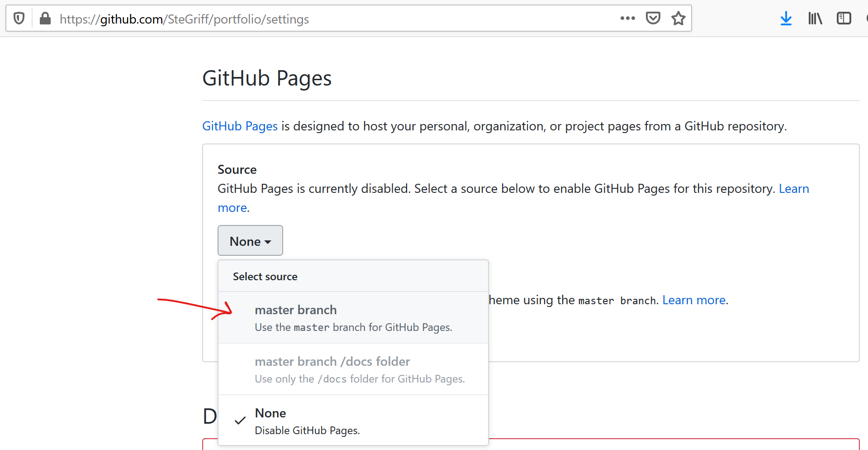Collapse the None source dropdown button
The width and height of the screenshot is (868, 450).
[250, 241]
